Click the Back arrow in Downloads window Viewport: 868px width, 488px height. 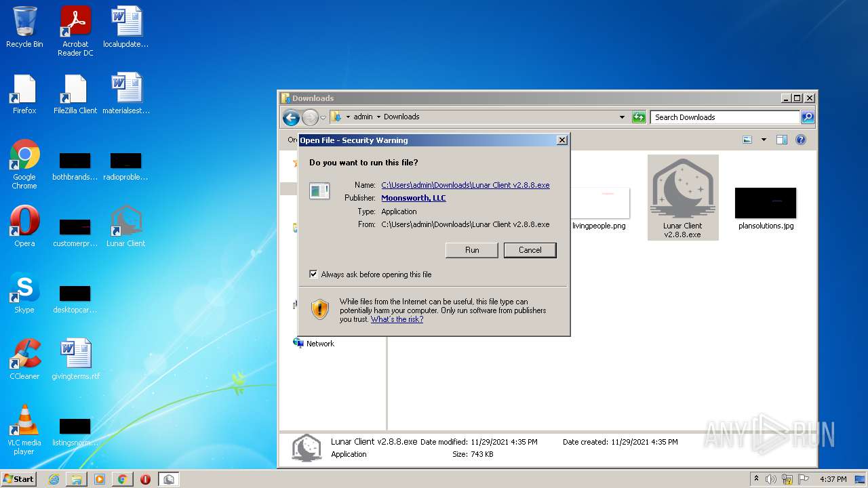(292, 118)
